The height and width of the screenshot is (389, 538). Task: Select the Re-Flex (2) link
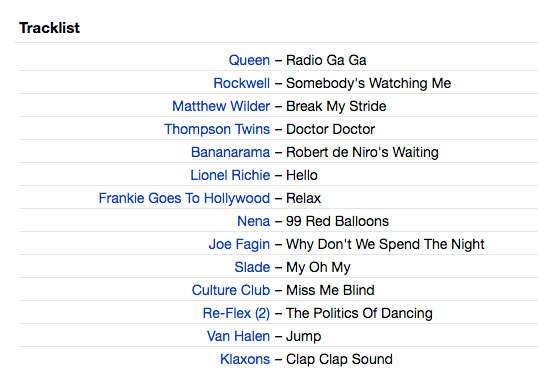point(236,313)
